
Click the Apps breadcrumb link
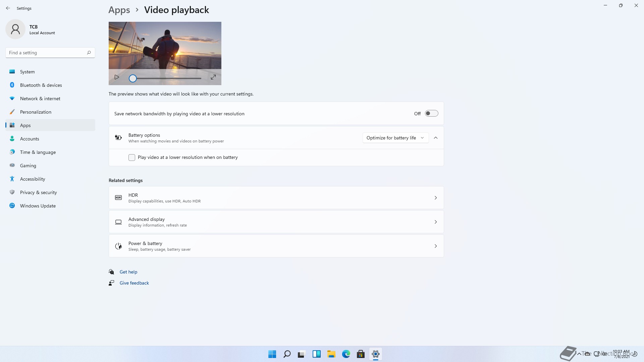[x=119, y=10]
